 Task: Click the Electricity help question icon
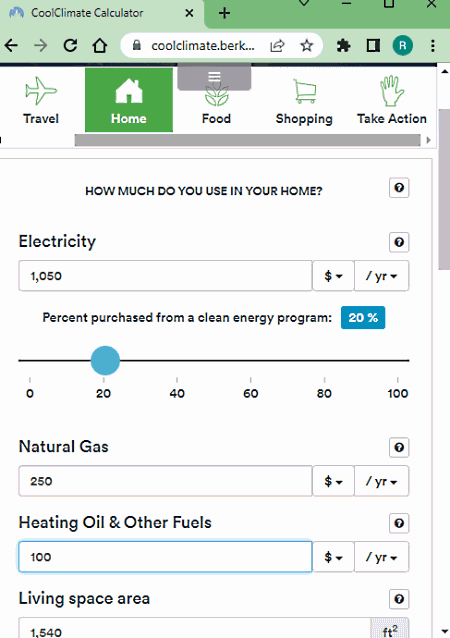tap(399, 243)
